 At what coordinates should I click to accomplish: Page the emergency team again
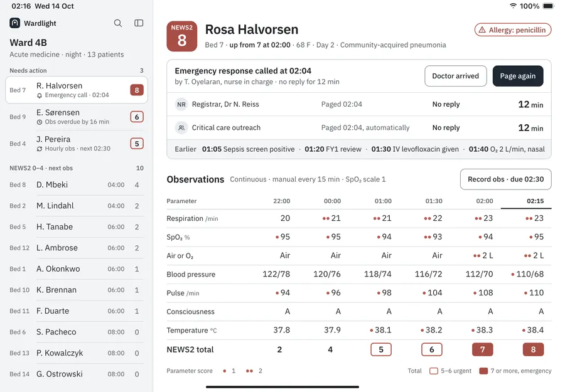(518, 76)
